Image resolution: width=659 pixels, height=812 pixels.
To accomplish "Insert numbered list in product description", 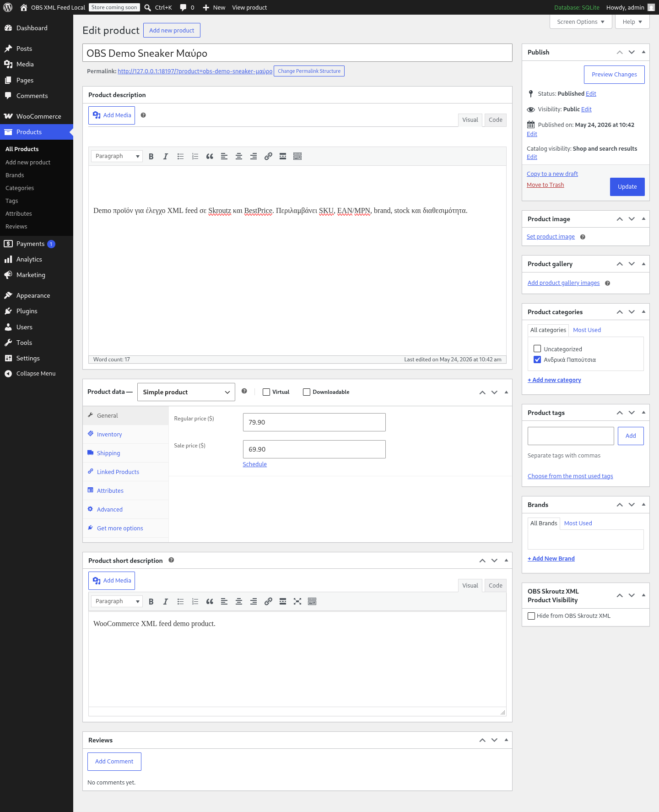I will point(195,156).
